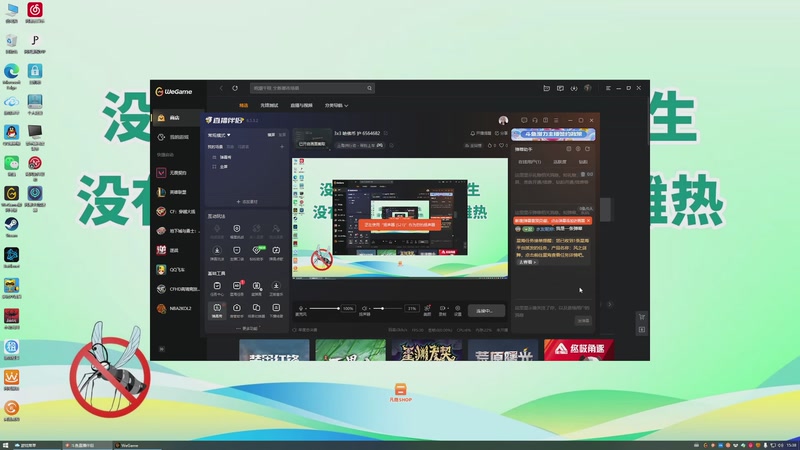
Task: Select the 全屏 scene source row
Action: tap(247, 167)
